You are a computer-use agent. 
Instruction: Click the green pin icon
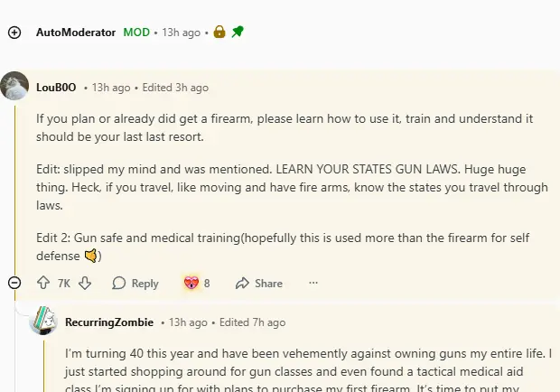point(238,32)
